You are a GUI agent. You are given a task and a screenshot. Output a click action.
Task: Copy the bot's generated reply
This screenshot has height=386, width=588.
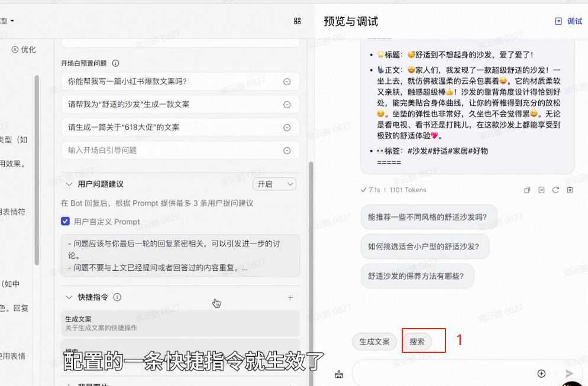pyautogui.click(x=526, y=190)
